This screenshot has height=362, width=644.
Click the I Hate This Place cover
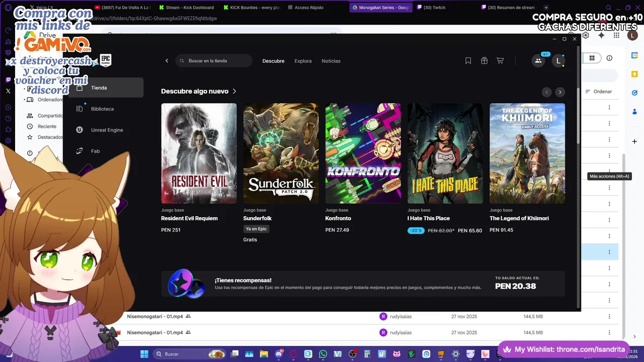(x=445, y=153)
